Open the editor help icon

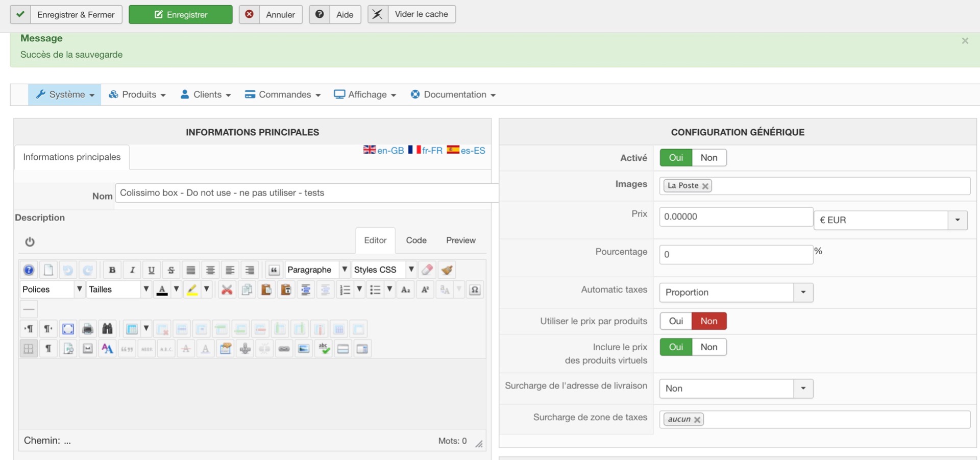[29, 270]
